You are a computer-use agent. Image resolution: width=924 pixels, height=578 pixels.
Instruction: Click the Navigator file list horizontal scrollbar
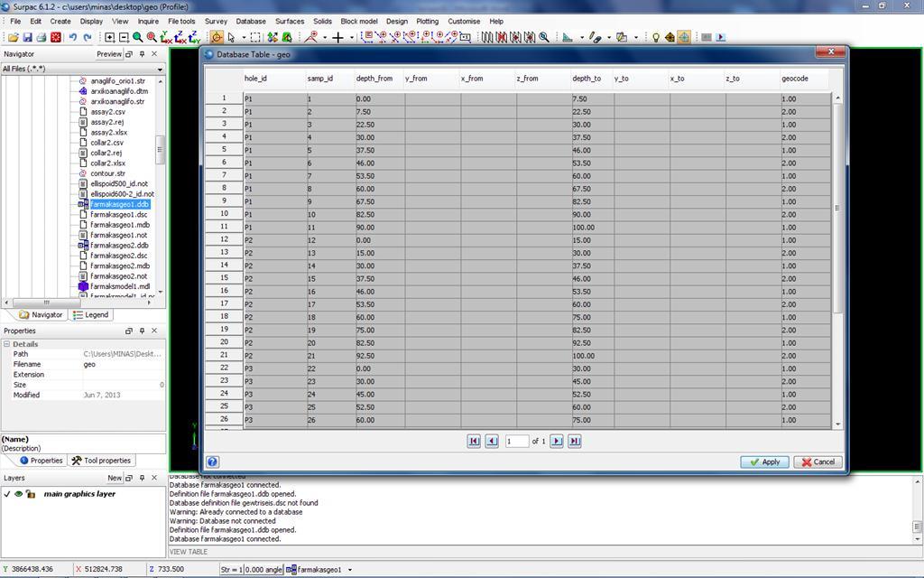[x=46, y=303]
